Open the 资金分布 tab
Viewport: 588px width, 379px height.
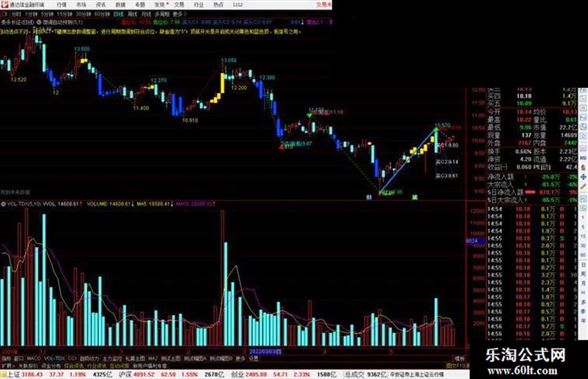50,365
